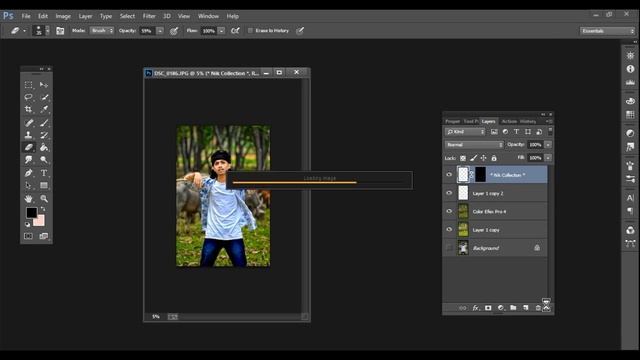Switch to the Actions tab
This screenshot has height=360, width=640.
click(509, 122)
